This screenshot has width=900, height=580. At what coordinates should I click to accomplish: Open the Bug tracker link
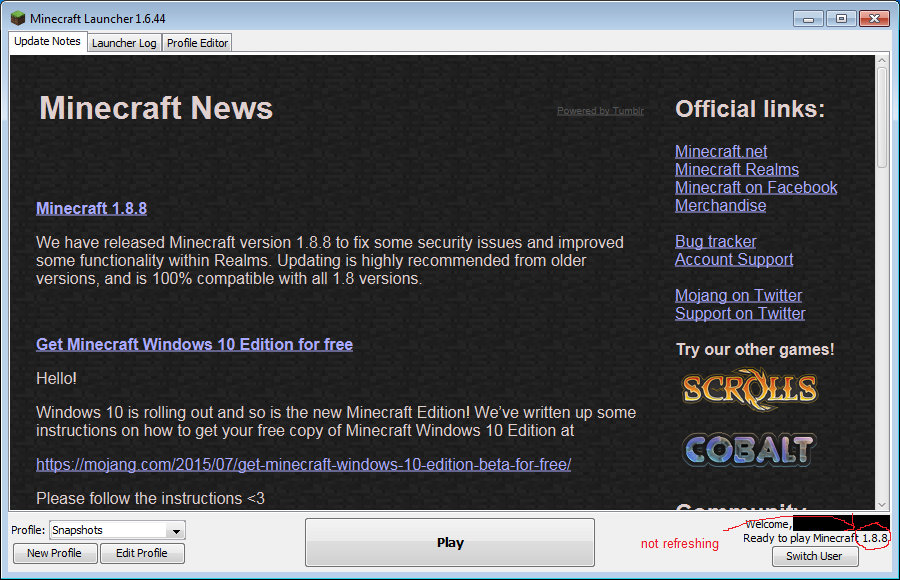[716, 242]
